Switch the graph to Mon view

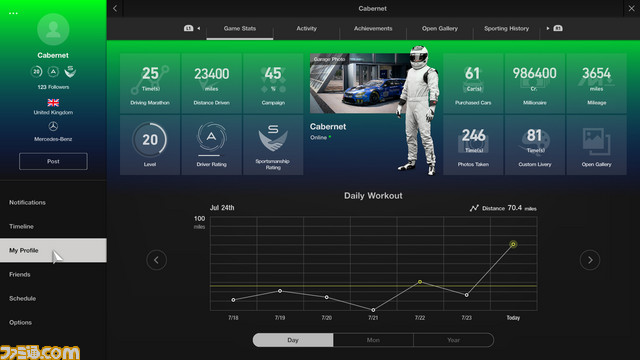(373, 340)
